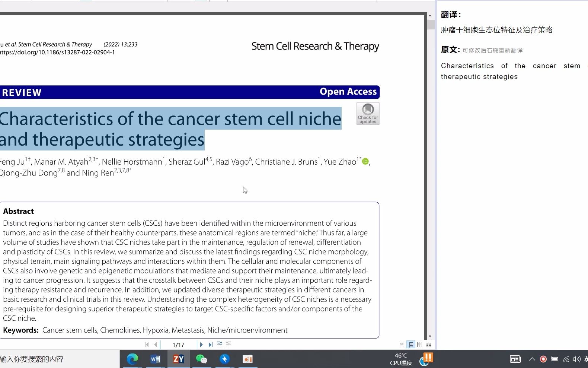This screenshot has width=588, height=368.
Task: Go to the next PDF page
Action: tap(201, 345)
